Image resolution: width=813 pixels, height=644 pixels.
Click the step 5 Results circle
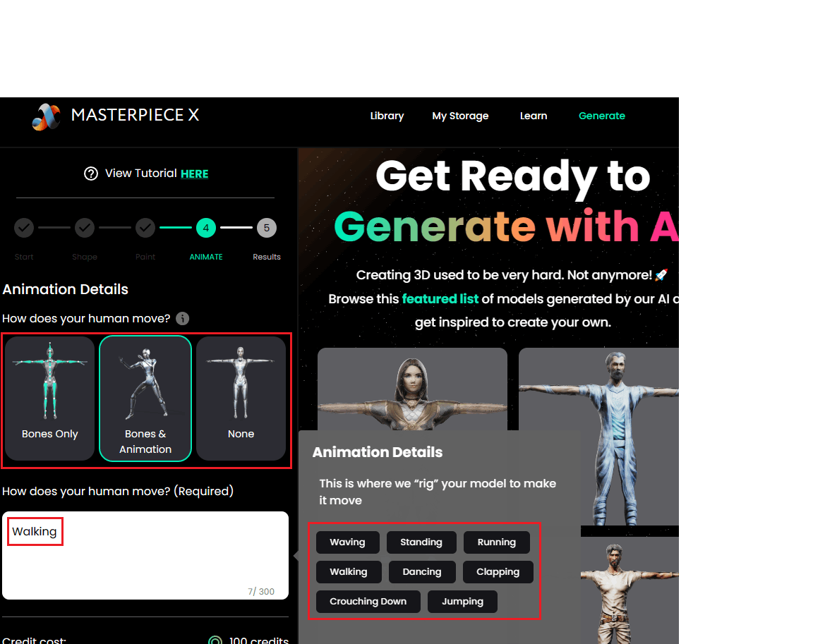(x=267, y=228)
